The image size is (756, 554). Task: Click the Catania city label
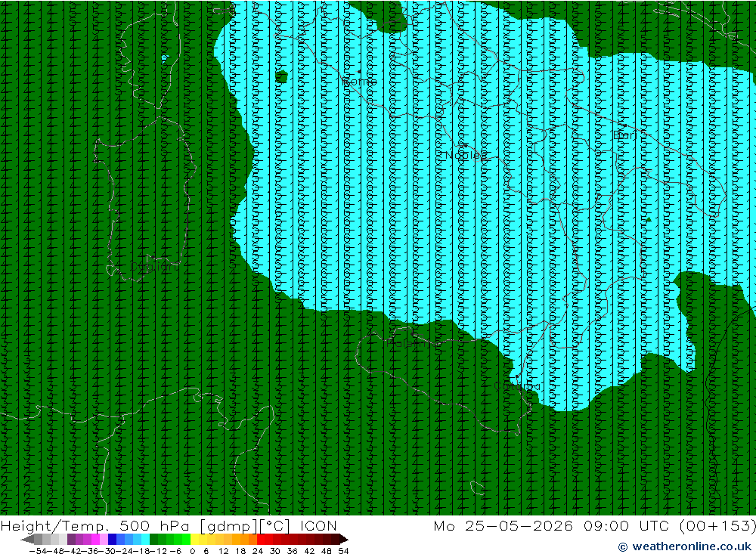[x=517, y=386]
